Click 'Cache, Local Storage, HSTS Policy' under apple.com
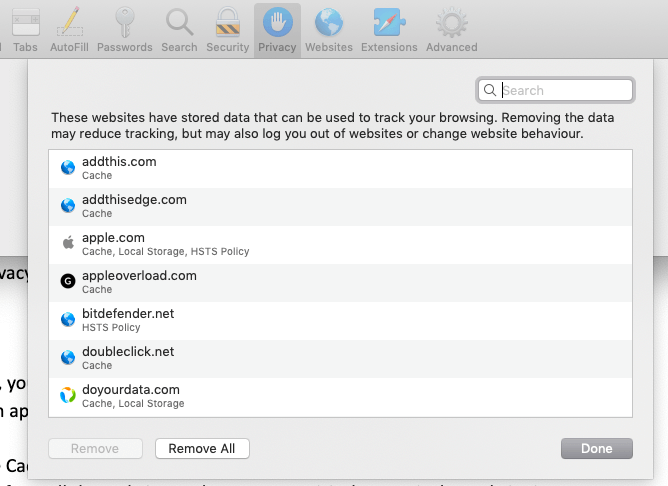Viewport: 668px width, 486px height. (165, 252)
